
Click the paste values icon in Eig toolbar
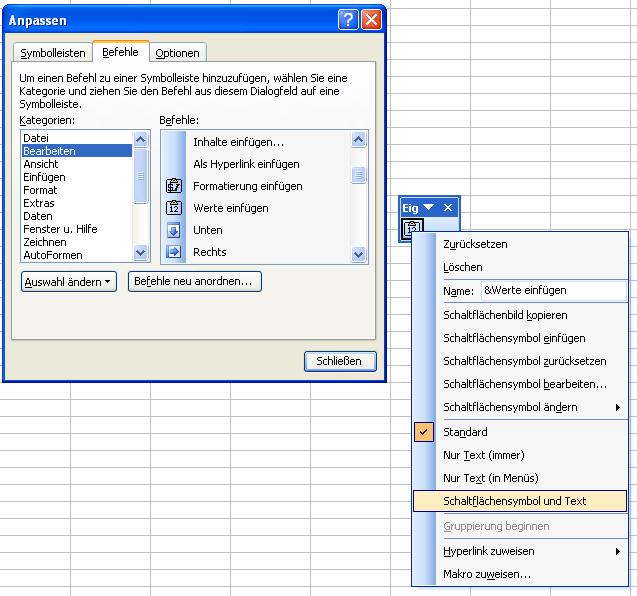click(412, 229)
